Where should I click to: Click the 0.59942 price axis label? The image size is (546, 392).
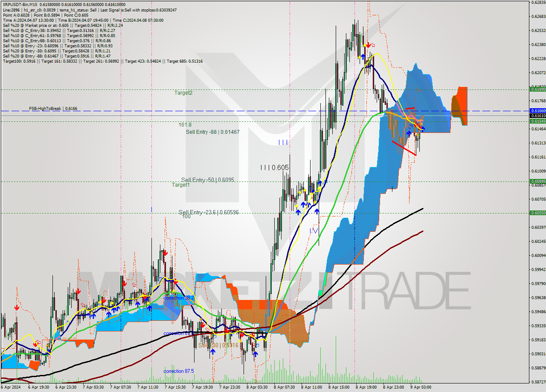[x=538, y=269]
